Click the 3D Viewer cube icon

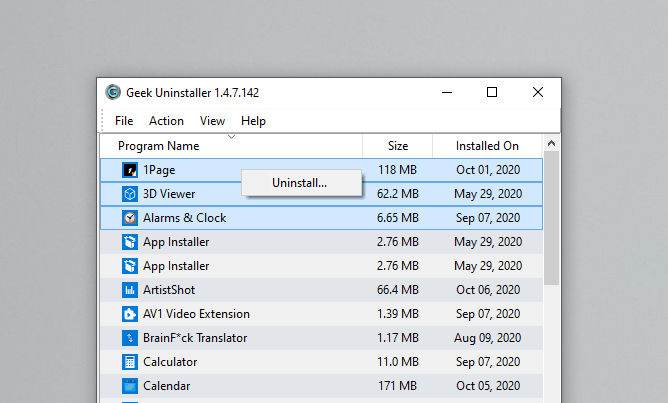click(130, 194)
